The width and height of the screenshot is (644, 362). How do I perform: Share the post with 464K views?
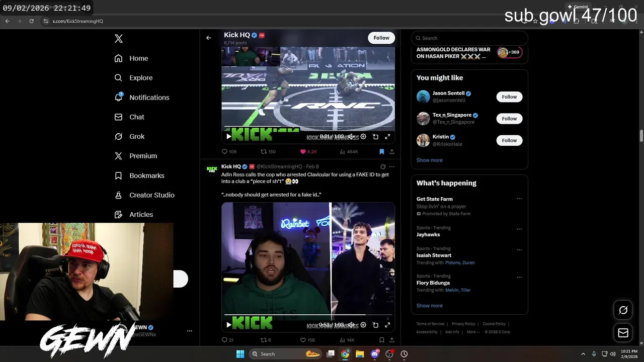[392, 151]
